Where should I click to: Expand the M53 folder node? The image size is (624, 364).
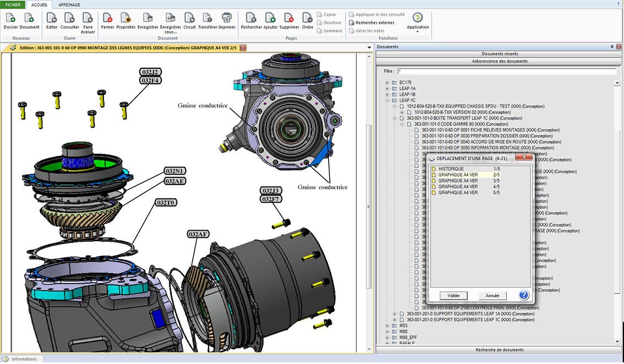(387, 325)
